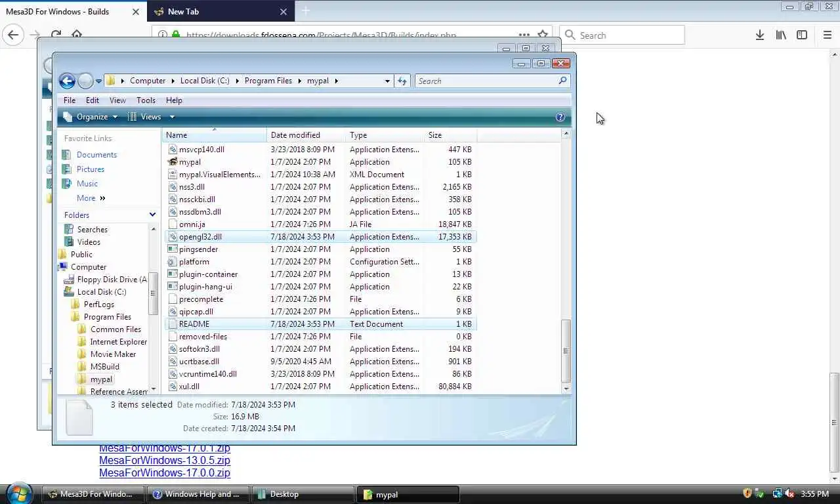Viewport: 840px width, 504px height.
Task: Open the Edit menu
Action: click(x=93, y=100)
